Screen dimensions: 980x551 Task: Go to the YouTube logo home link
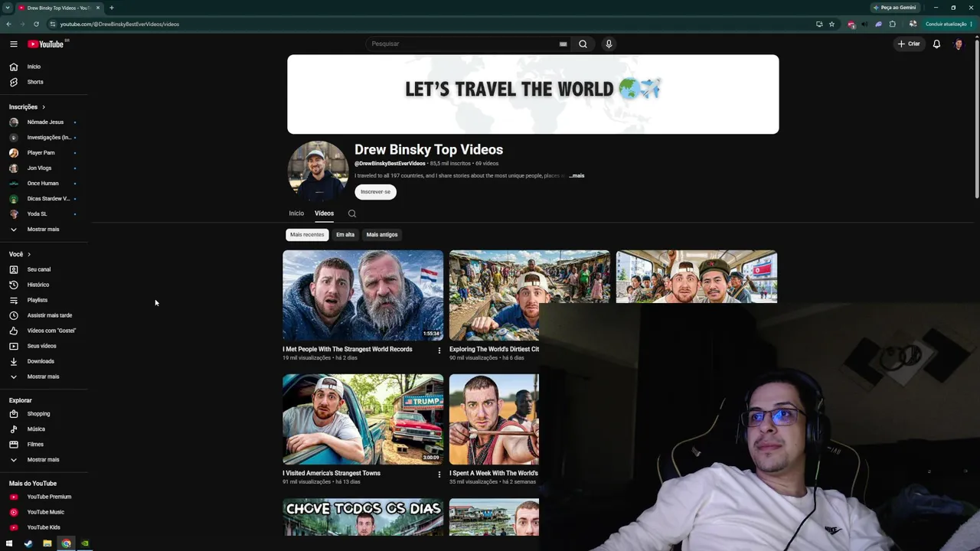[x=46, y=44]
